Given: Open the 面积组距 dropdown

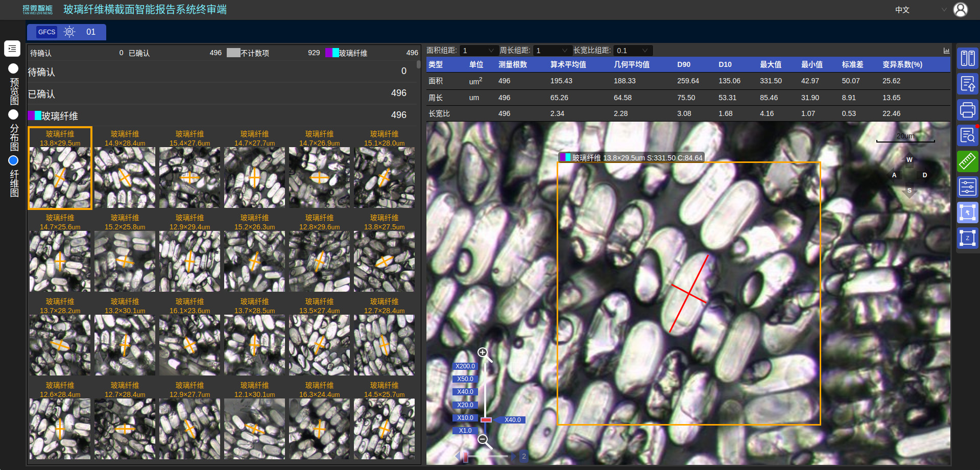Looking at the screenshot, I should (479, 51).
